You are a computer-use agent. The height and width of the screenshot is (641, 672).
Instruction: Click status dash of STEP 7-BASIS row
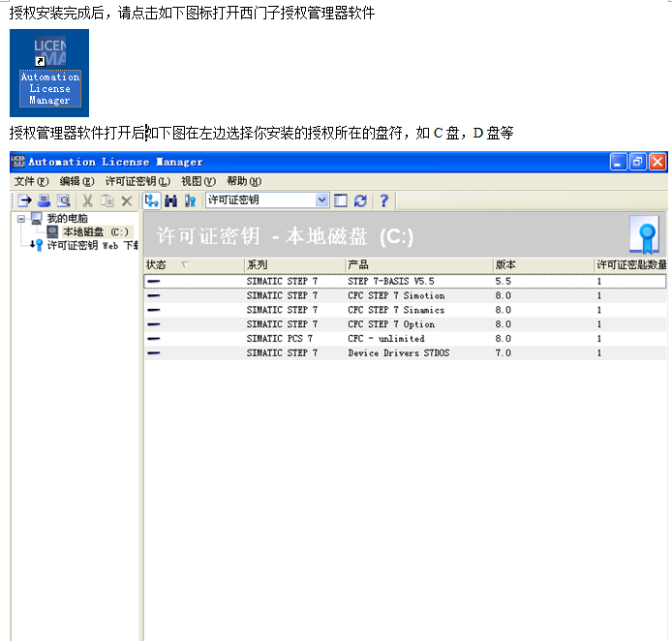pyautogui.click(x=153, y=282)
